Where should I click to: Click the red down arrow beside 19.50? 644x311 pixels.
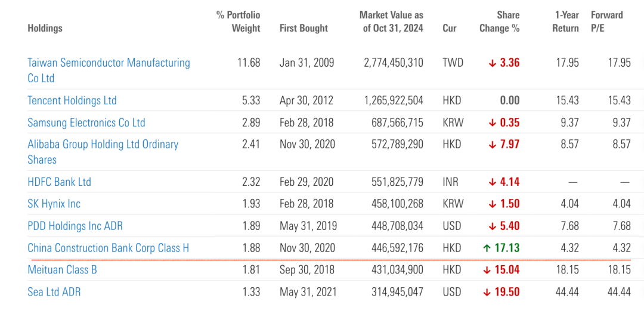coord(487,293)
